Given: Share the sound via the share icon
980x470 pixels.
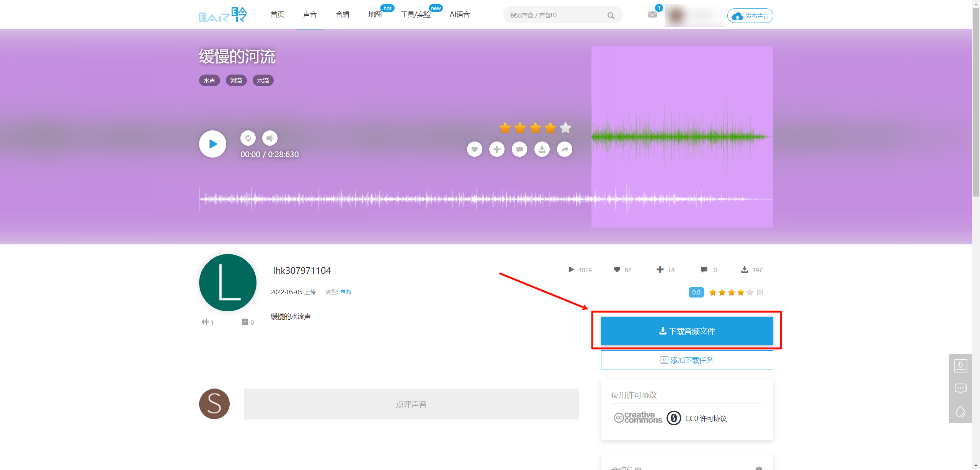Looking at the screenshot, I should click(564, 149).
